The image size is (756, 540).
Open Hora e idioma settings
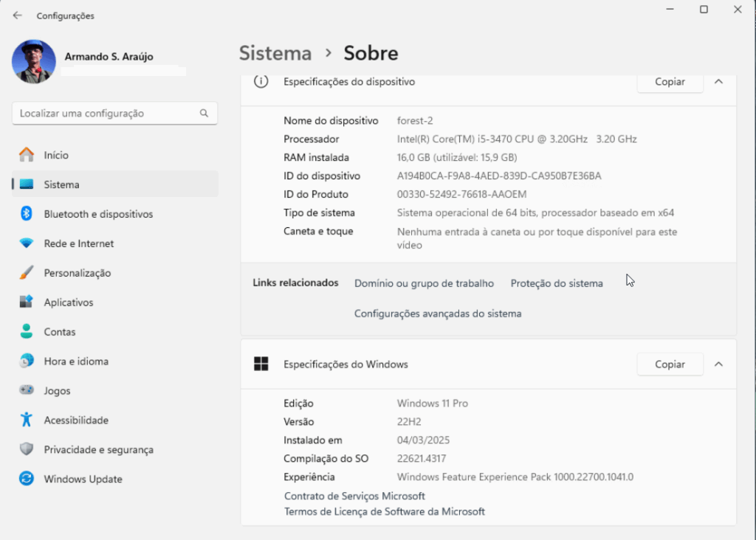tap(76, 361)
